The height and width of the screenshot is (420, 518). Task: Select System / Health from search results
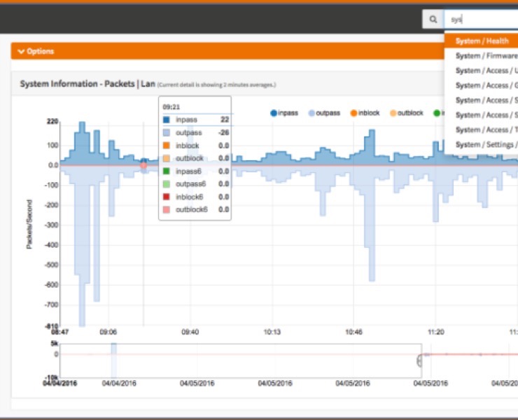[482, 41]
